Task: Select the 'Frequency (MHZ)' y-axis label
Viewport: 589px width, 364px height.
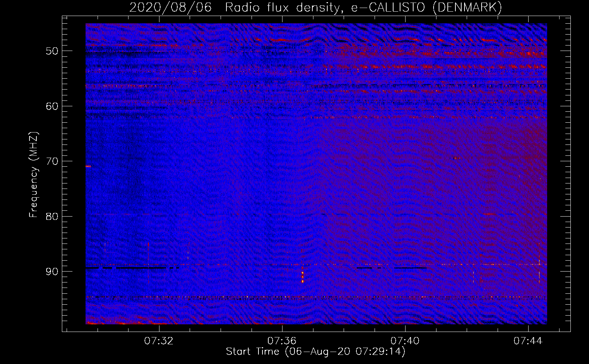Action: [33, 175]
